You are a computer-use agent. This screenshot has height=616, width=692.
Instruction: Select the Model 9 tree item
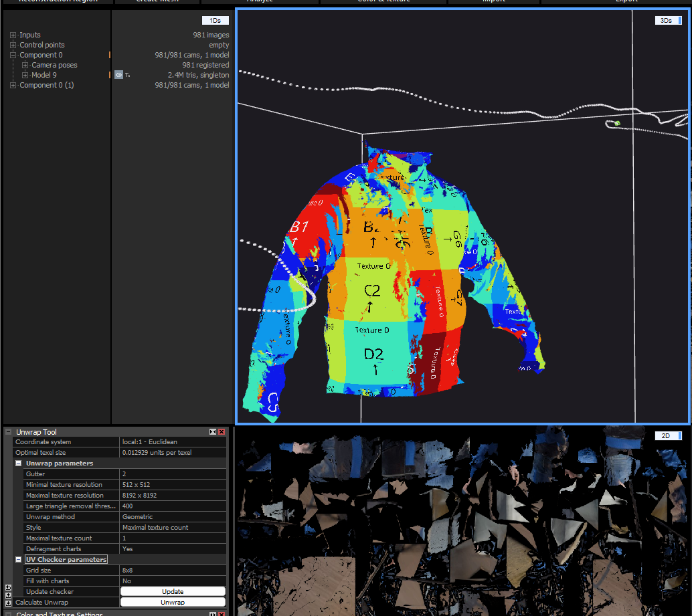click(44, 75)
